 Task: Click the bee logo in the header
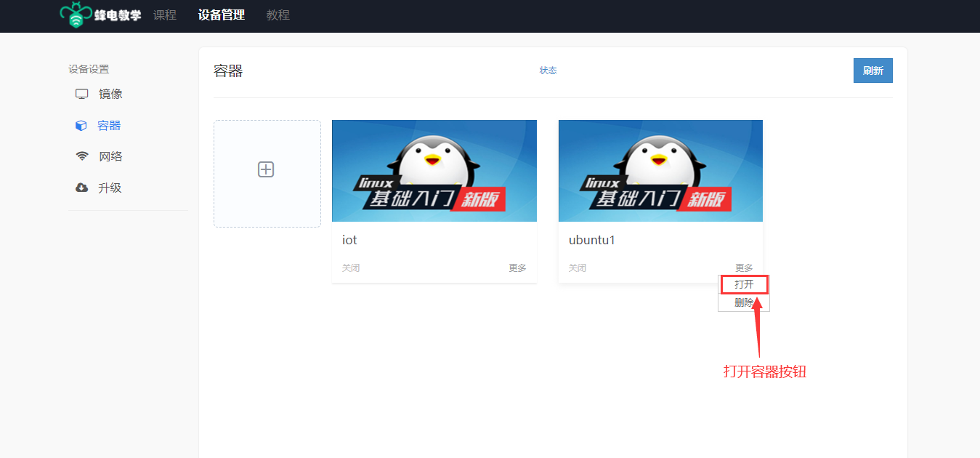[76, 15]
